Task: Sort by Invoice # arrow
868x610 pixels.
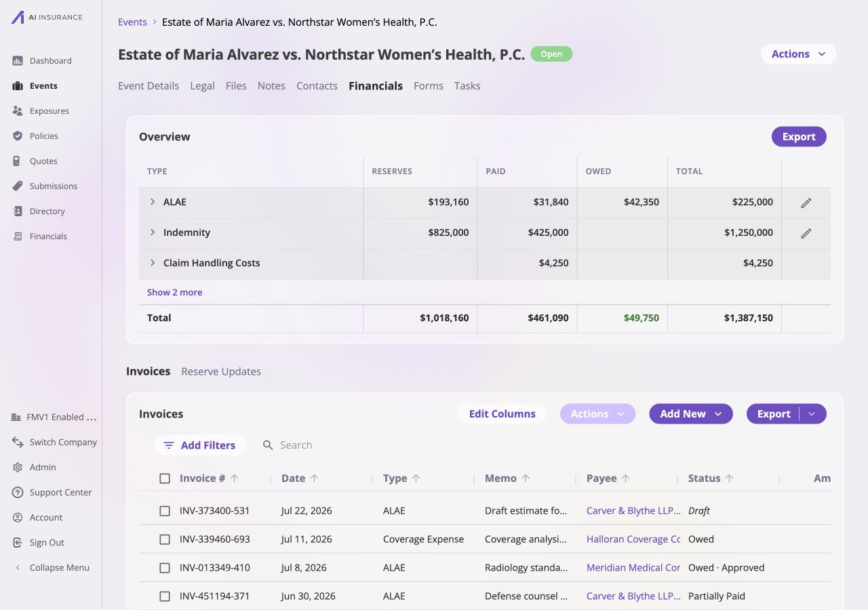Action: pyautogui.click(x=235, y=479)
